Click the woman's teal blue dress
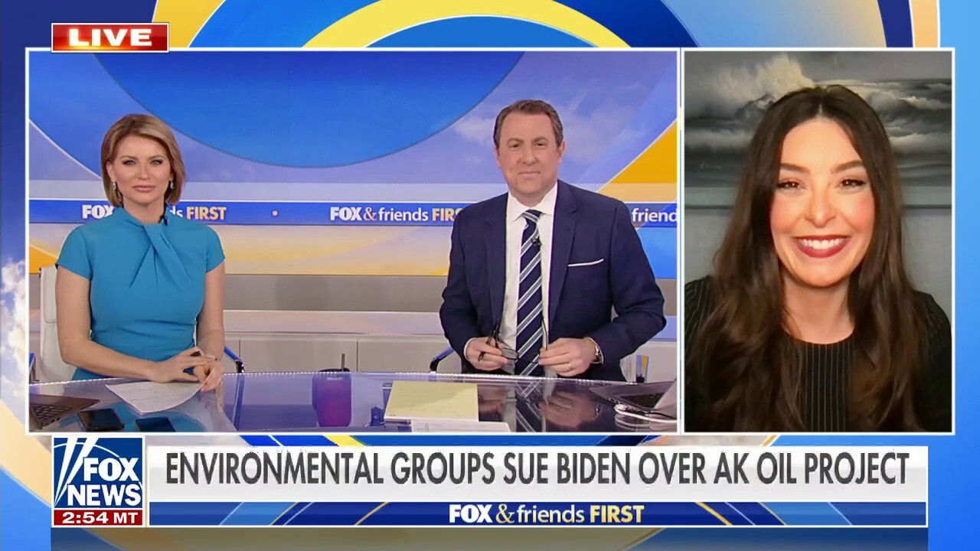 (x=142, y=283)
